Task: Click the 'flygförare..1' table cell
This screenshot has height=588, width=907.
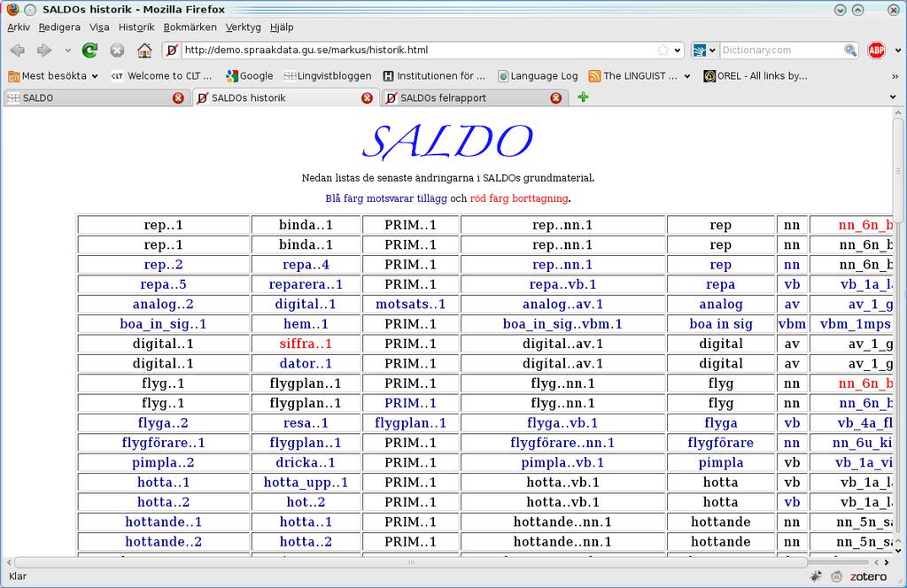Action: pyautogui.click(x=163, y=443)
